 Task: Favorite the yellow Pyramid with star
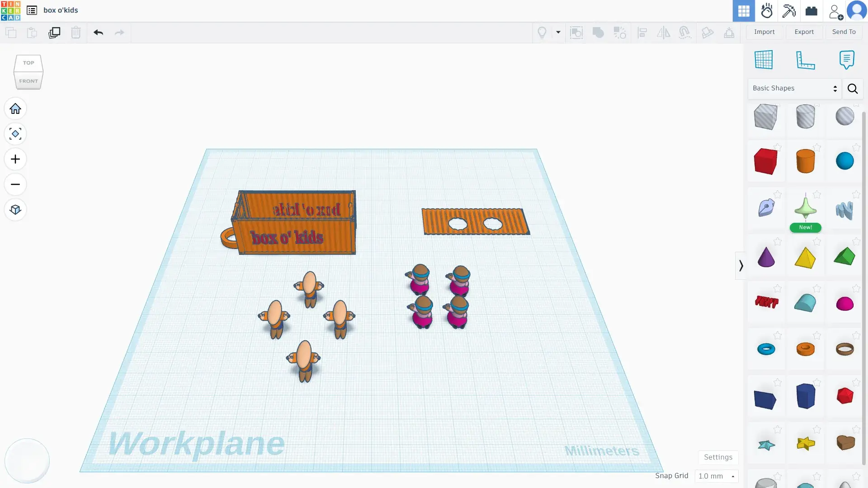point(817,241)
